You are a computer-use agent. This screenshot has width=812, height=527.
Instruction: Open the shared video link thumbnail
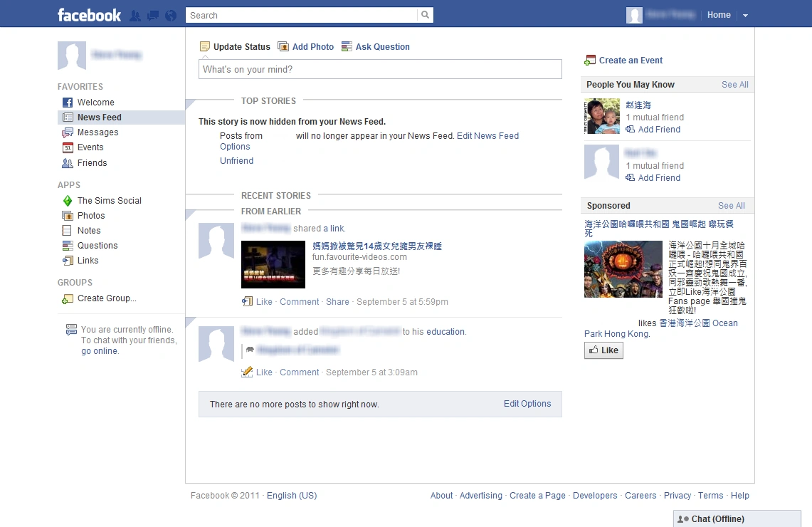click(273, 264)
